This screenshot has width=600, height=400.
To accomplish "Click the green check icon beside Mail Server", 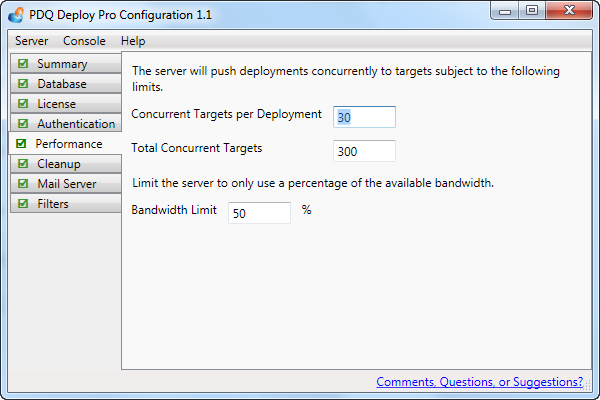I will (23, 184).
